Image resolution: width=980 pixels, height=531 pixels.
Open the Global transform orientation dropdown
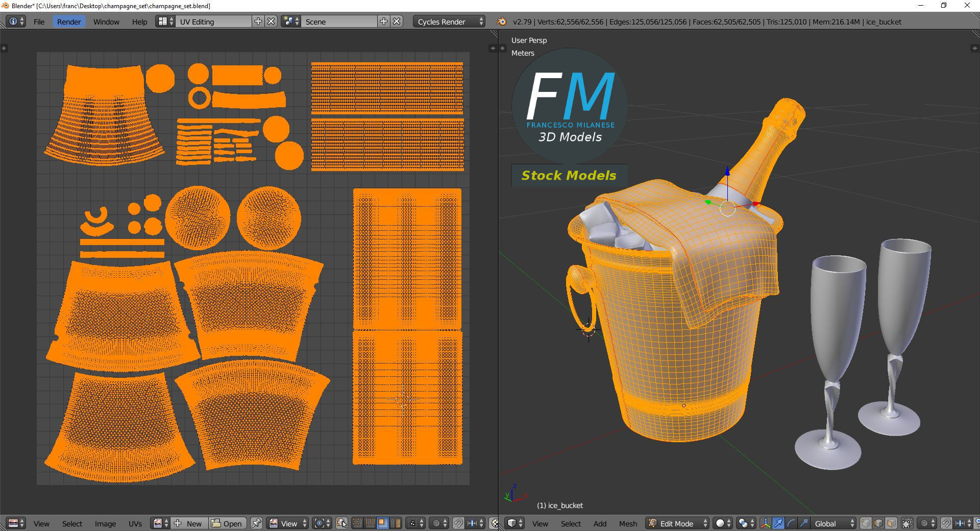pos(834,523)
